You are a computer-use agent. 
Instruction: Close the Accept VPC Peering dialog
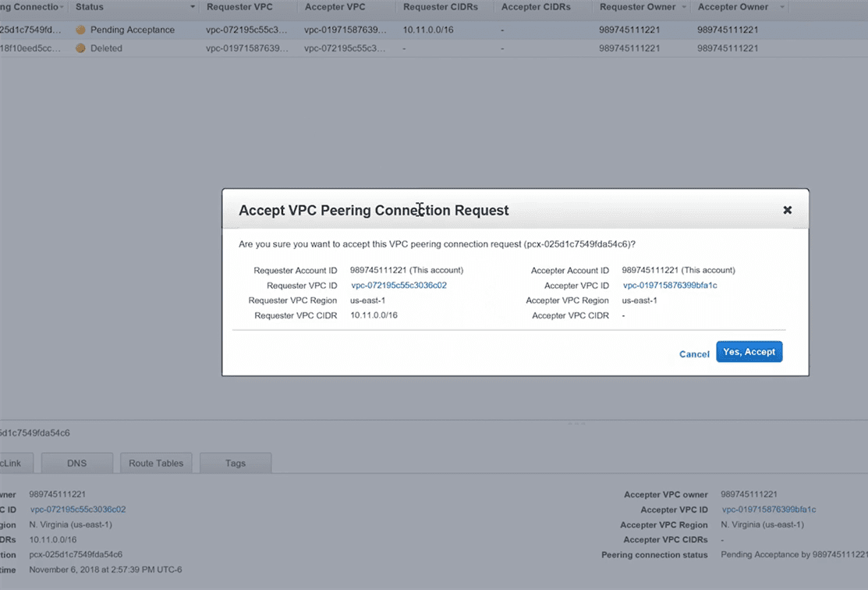tap(787, 210)
